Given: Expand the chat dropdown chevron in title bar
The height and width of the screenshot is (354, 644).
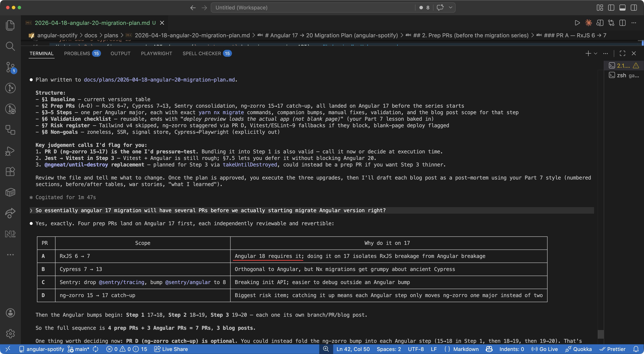Looking at the screenshot, I should [x=451, y=8].
